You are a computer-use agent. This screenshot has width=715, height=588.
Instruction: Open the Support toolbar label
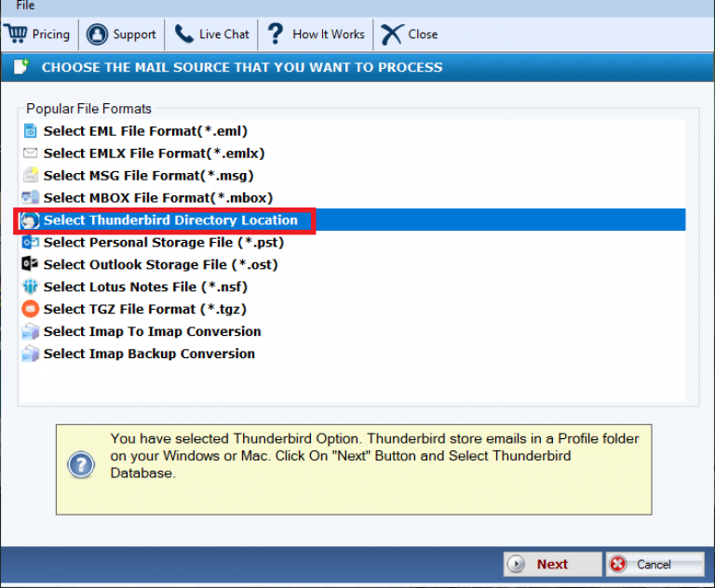tap(134, 34)
